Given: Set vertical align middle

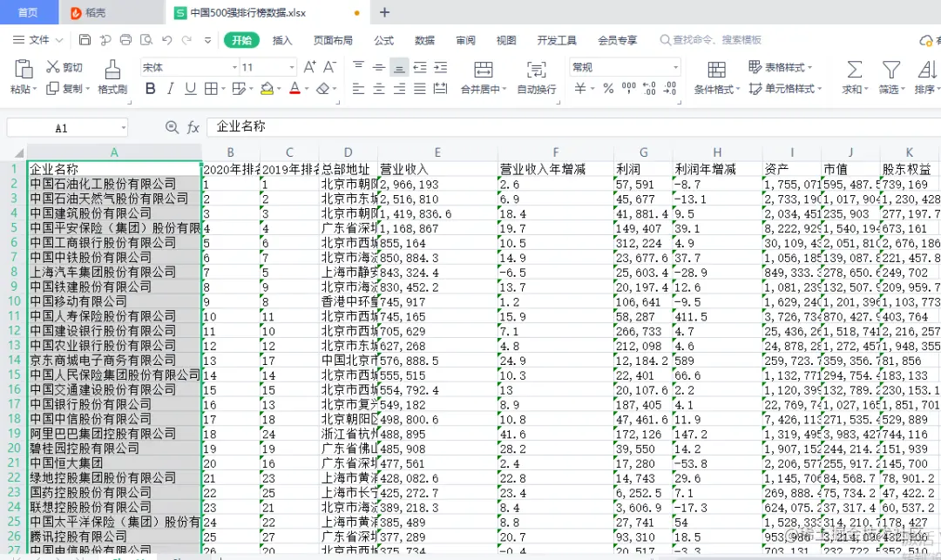Looking at the screenshot, I should (x=379, y=67).
